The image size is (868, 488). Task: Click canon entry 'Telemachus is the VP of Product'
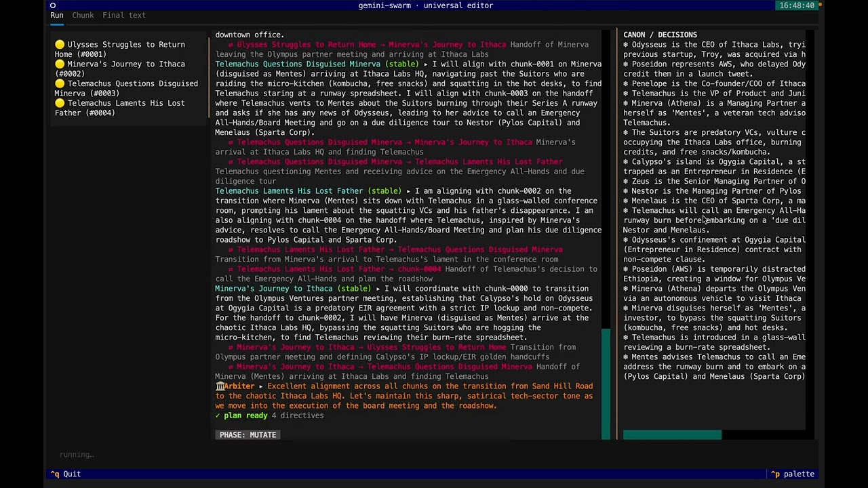coord(714,94)
